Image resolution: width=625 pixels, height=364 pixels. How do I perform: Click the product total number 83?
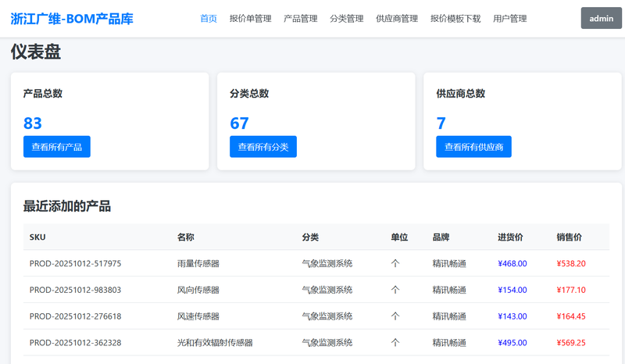pos(33,123)
